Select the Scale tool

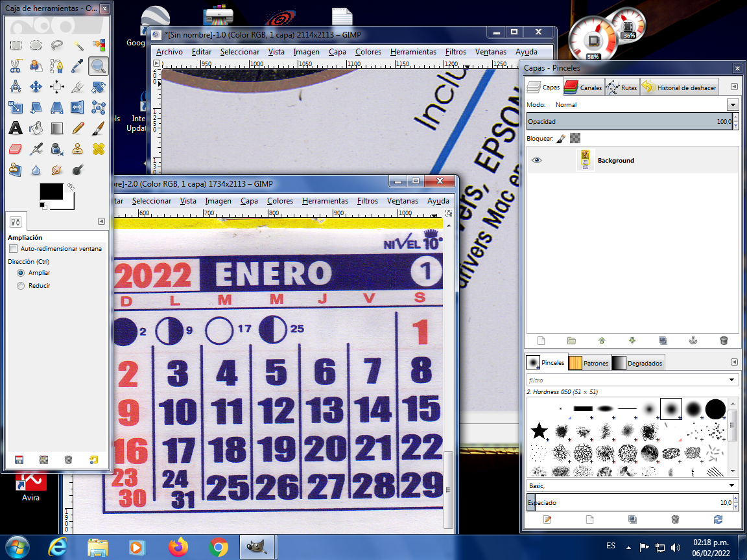(16, 108)
